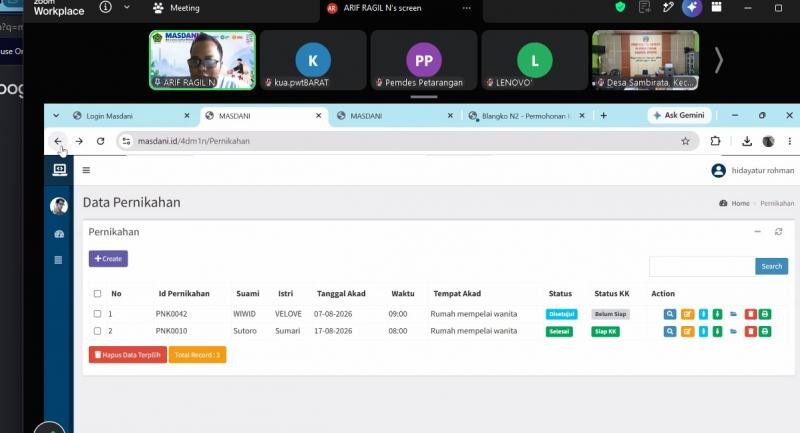Open a new browser tab

click(x=604, y=116)
